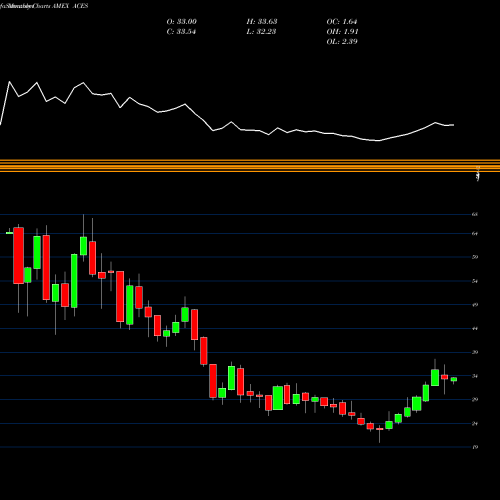
Task: Click the 64 price axis label
Action: click(x=475, y=234)
